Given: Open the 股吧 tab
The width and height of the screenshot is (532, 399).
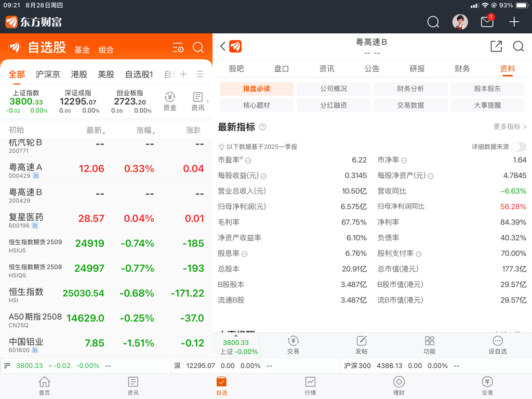Looking at the screenshot, I should pyautogui.click(x=236, y=69).
